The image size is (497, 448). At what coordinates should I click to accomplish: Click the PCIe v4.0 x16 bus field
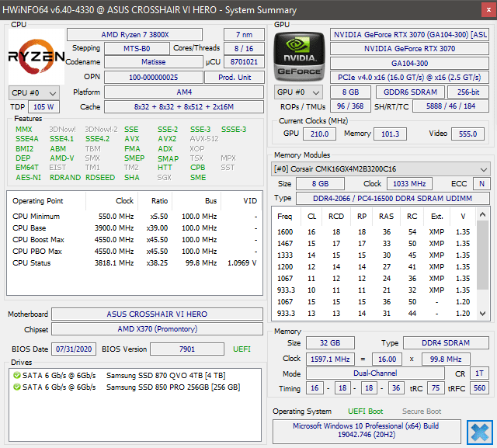409,78
